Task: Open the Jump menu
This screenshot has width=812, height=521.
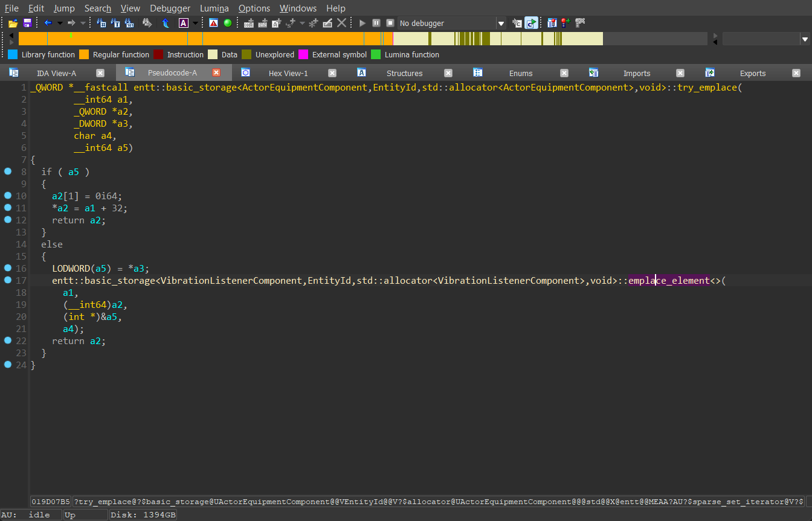Action: (64, 8)
